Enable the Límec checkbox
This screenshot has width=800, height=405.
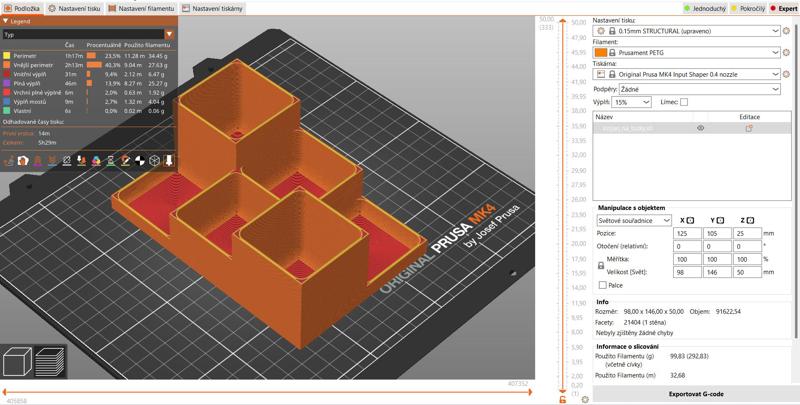pyautogui.click(x=684, y=102)
